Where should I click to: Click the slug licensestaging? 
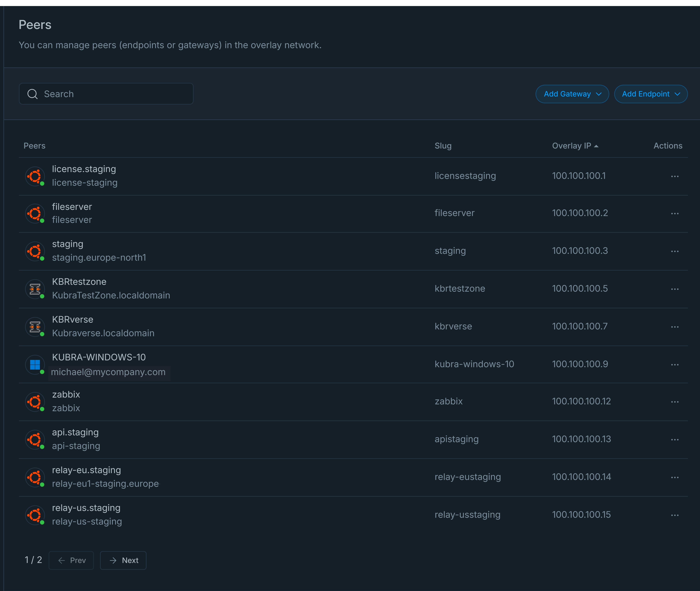click(465, 176)
